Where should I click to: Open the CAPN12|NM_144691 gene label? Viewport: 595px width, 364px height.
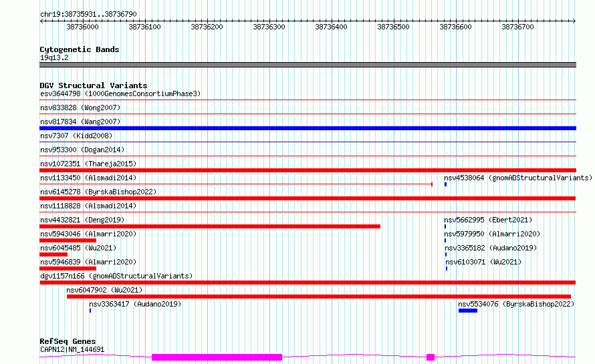coord(72,349)
